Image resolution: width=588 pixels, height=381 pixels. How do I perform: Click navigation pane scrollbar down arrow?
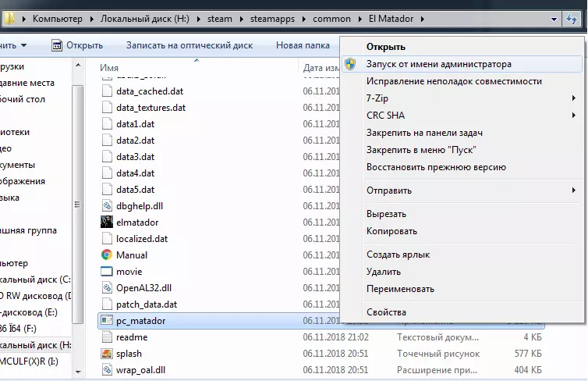78,372
